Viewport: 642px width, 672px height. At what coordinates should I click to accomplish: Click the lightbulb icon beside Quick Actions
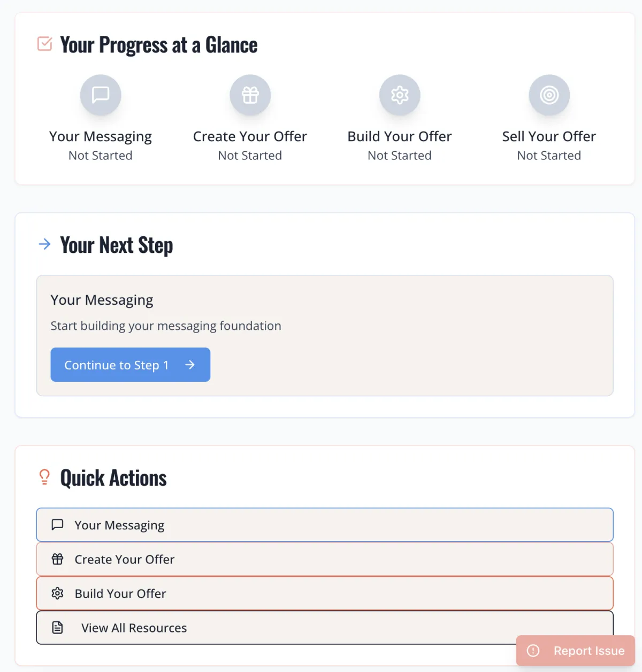[45, 477]
